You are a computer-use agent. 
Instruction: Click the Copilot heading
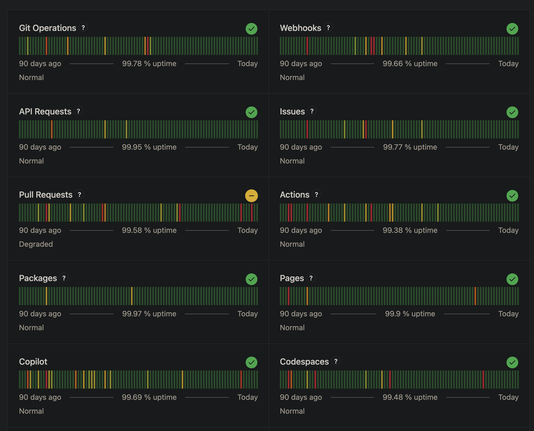click(x=33, y=362)
